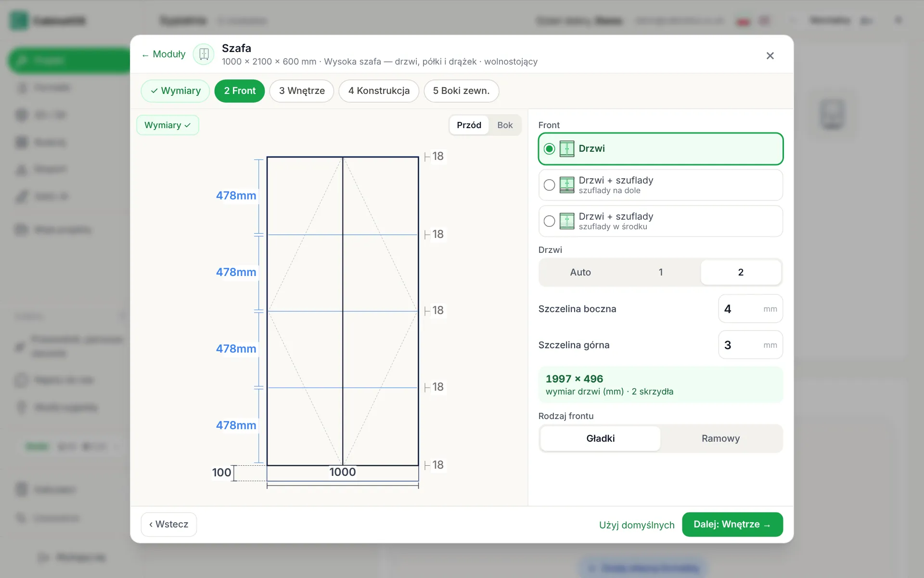Select Gładki front type
The width and height of the screenshot is (924, 578).
[x=600, y=438]
